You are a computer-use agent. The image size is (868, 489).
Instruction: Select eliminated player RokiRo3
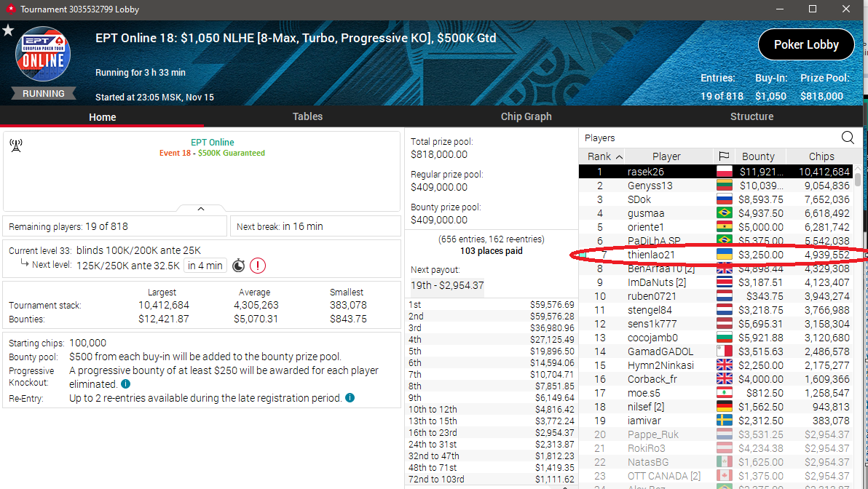coord(716,448)
